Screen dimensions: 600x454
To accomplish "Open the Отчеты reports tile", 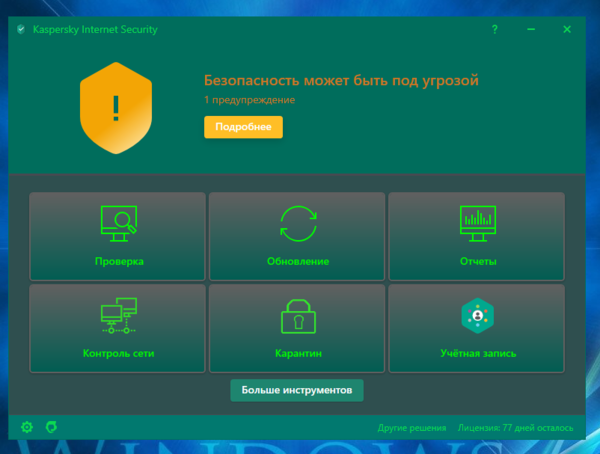I will pos(476,236).
